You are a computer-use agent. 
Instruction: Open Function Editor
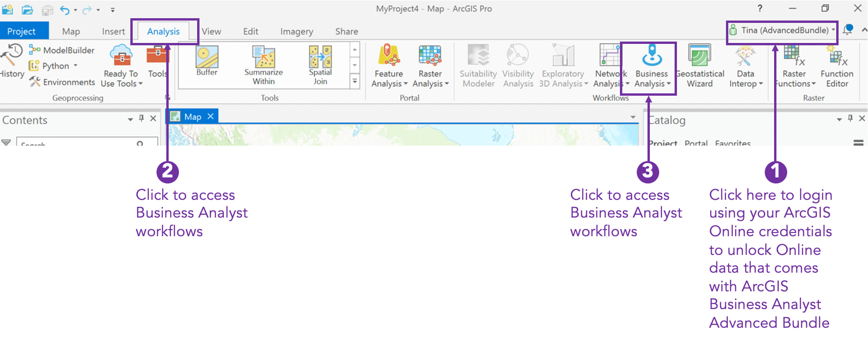[x=837, y=66]
